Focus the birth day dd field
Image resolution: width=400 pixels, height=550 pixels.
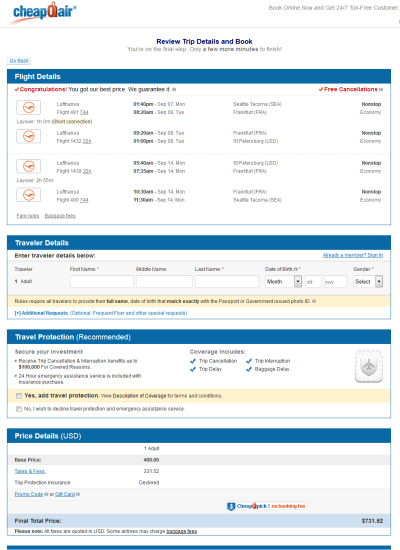pyautogui.click(x=313, y=282)
